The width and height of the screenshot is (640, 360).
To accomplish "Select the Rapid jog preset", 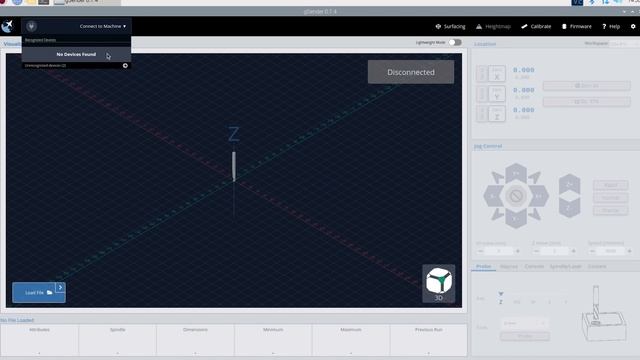I will coord(611,185).
